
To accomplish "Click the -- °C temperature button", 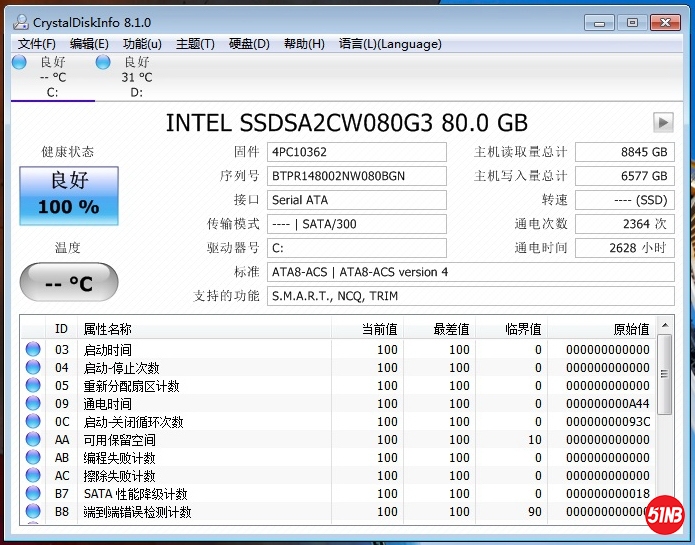I will click(69, 283).
